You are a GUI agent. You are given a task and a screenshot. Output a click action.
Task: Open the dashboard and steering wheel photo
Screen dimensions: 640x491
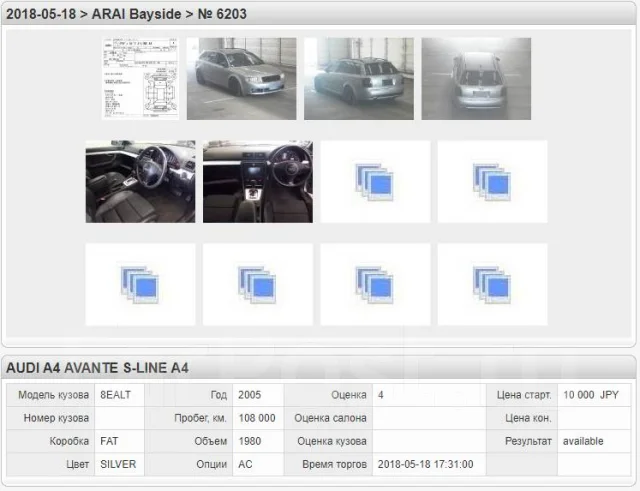click(x=258, y=182)
